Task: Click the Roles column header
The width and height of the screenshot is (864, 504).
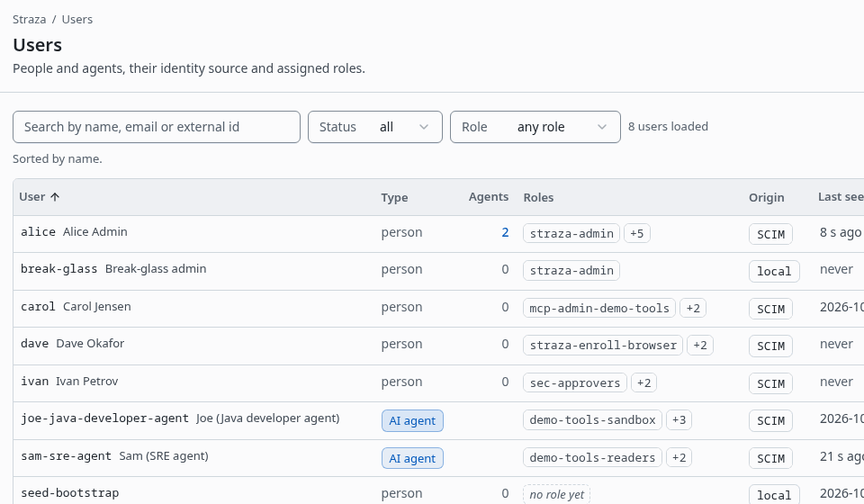Action: (x=538, y=198)
